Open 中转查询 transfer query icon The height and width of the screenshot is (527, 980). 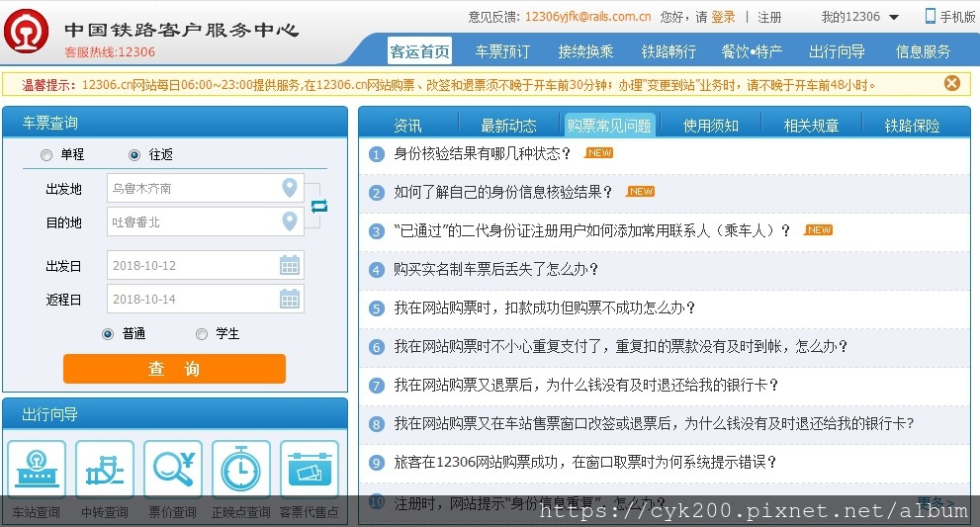coord(105,469)
